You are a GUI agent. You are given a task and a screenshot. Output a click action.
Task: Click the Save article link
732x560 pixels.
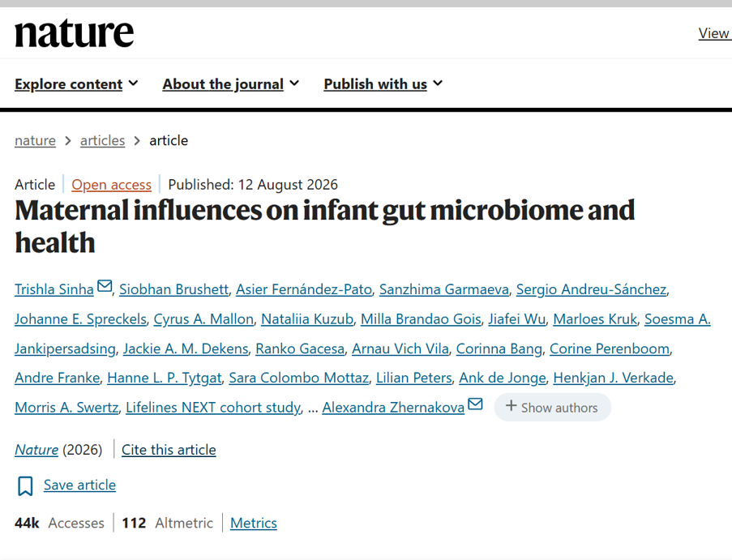tap(79, 485)
